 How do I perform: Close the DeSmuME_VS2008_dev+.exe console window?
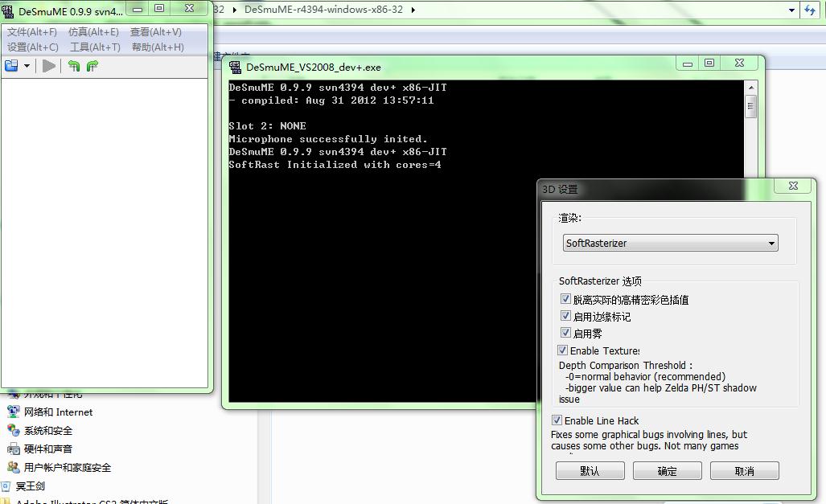[740, 63]
